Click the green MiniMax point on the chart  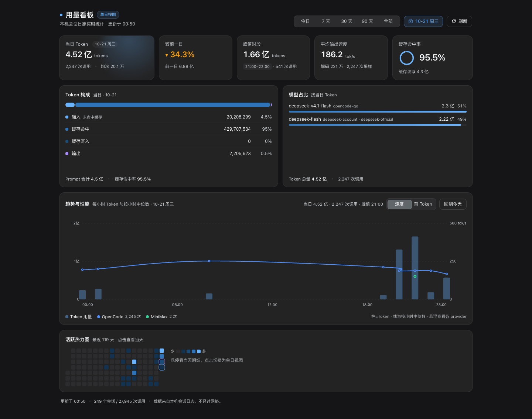point(415,277)
